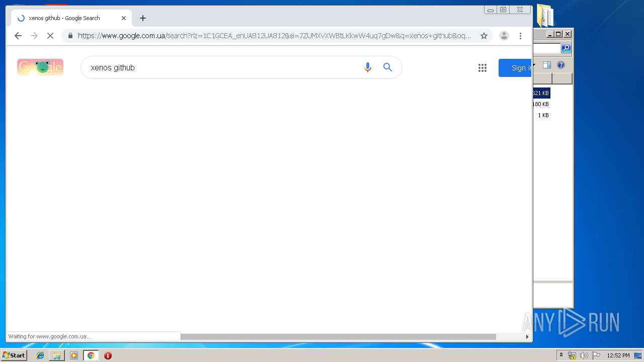Select the 1 KB file row
Image resolution: width=644 pixels, height=362 pixels.
point(541,115)
